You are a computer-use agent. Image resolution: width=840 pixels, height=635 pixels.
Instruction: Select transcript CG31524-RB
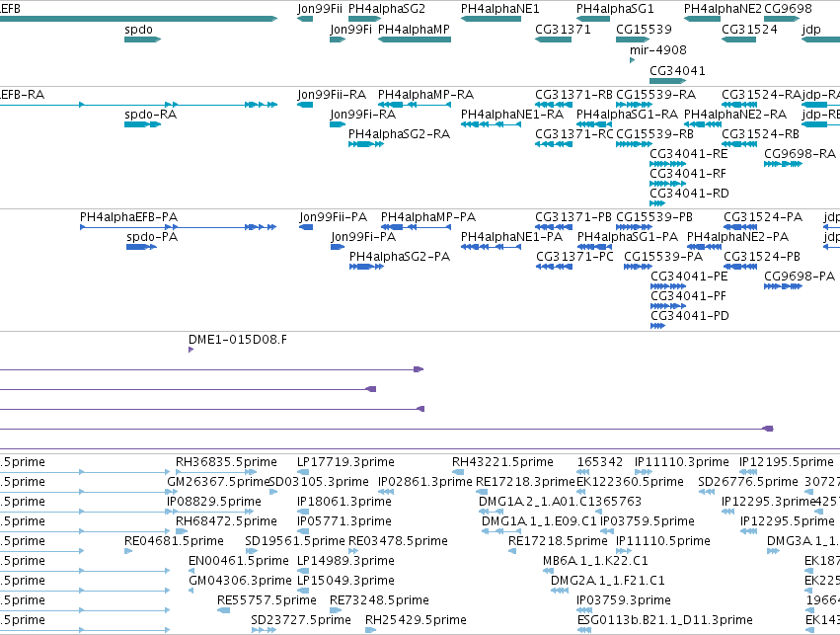(739, 144)
